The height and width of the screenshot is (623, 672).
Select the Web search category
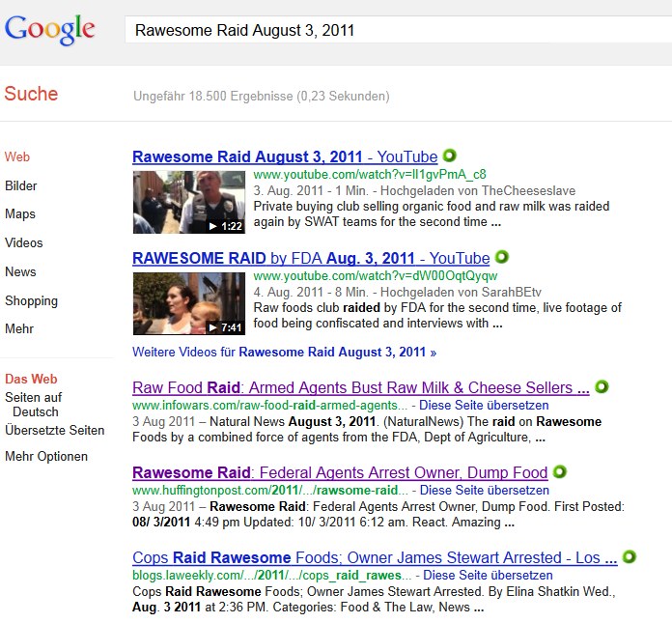tap(17, 156)
